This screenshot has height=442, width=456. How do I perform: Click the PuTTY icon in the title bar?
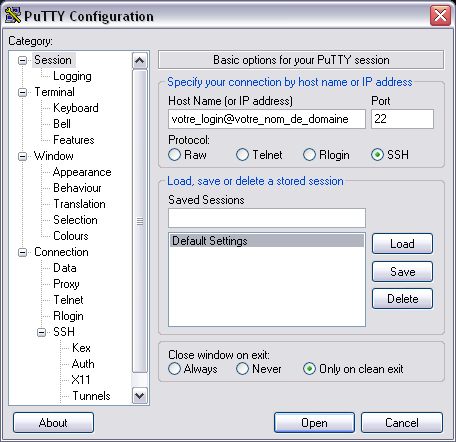pyautogui.click(x=13, y=15)
